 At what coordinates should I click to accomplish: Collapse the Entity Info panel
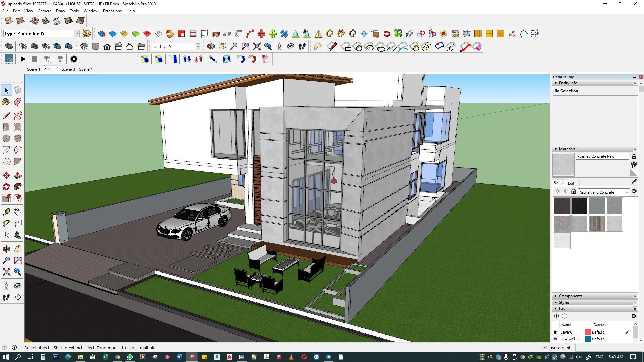556,83
